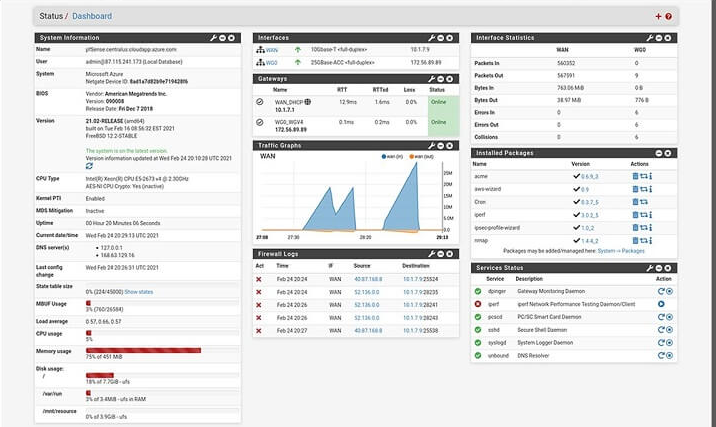This screenshot has width=716, height=427.
Task: Open the WAN interface link
Action: tap(272, 49)
